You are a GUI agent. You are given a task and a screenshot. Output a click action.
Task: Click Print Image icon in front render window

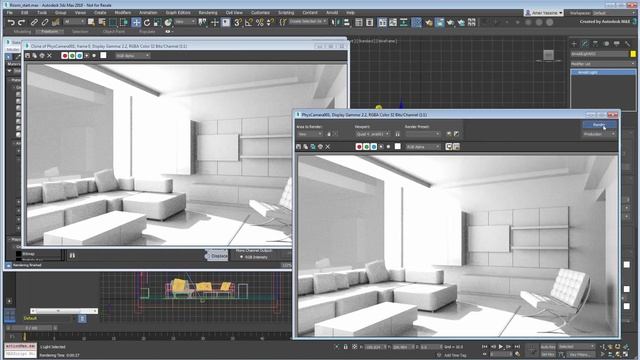point(320,147)
